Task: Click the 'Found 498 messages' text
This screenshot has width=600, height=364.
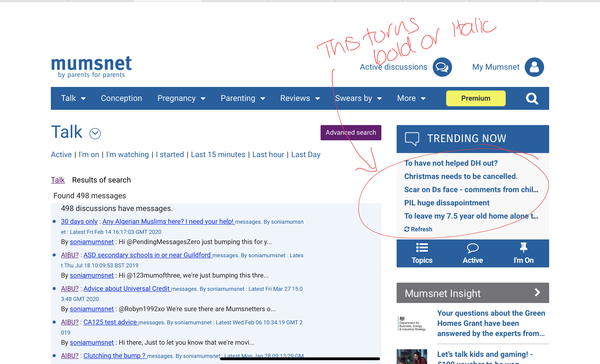Action: point(90,196)
